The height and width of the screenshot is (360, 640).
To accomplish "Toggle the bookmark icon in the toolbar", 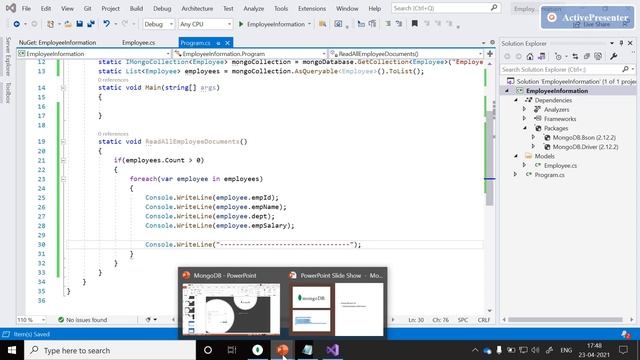I will [x=414, y=24].
